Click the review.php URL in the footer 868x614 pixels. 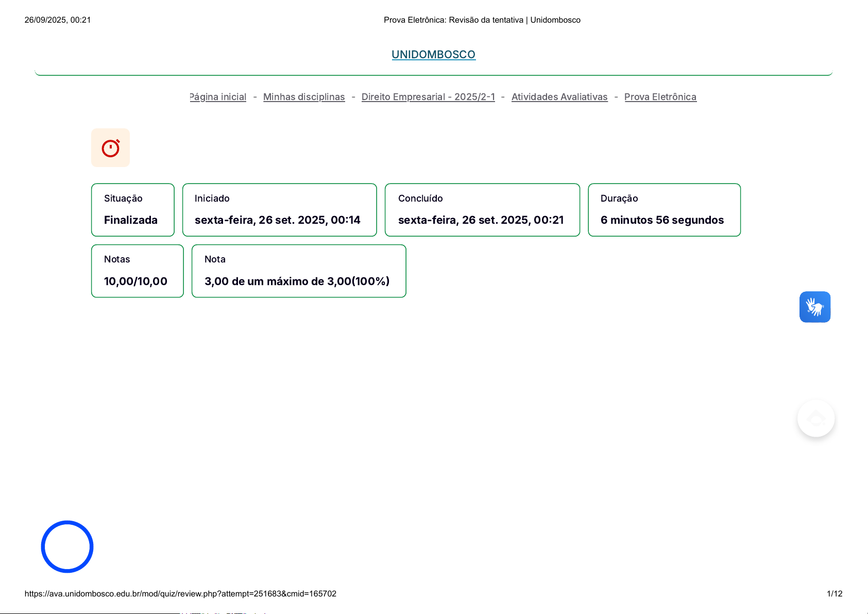click(x=180, y=594)
